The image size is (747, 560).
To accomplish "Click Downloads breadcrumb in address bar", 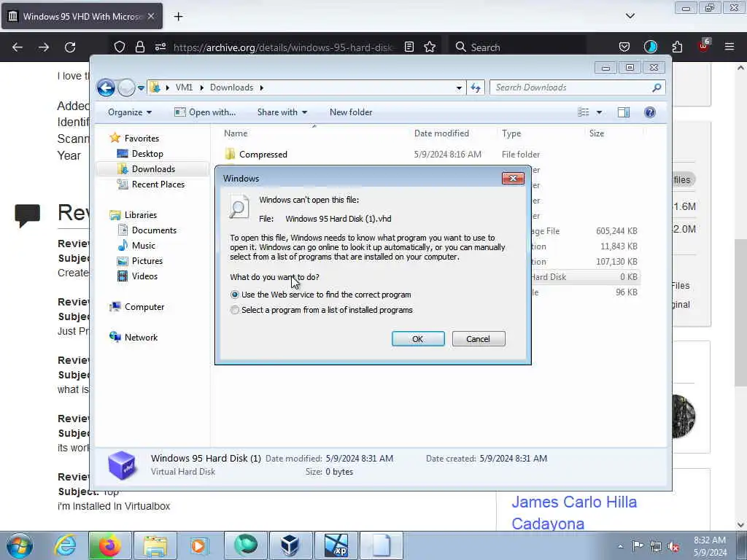I will pyautogui.click(x=231, y=87).
